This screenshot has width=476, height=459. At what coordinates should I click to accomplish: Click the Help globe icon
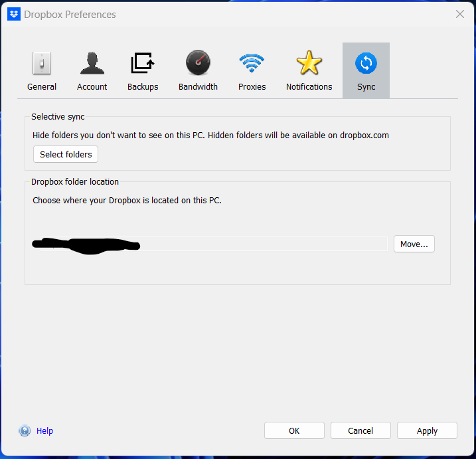(x=25, y=430)
